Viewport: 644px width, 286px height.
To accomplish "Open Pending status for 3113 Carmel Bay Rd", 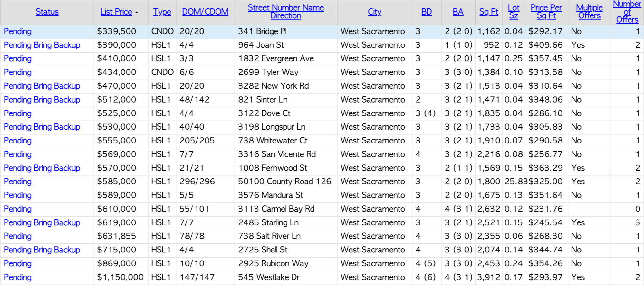I will (18, 209).
